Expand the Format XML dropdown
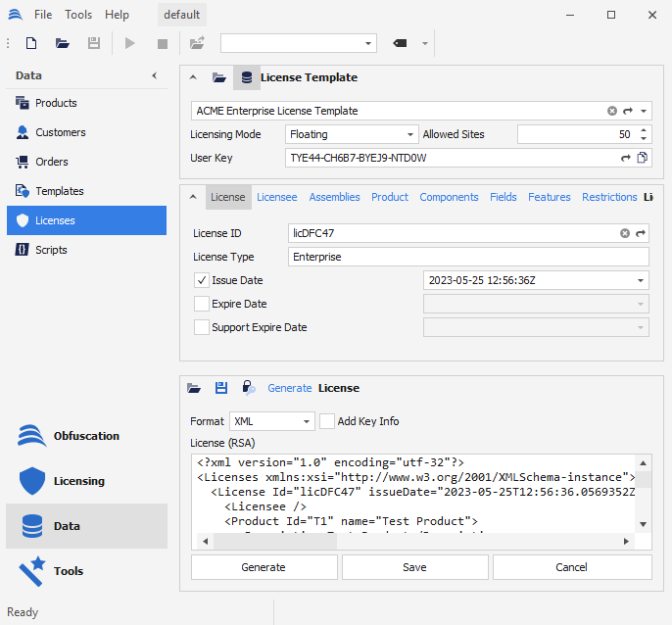This screenshot has width=672, height=625. (307, 421)
